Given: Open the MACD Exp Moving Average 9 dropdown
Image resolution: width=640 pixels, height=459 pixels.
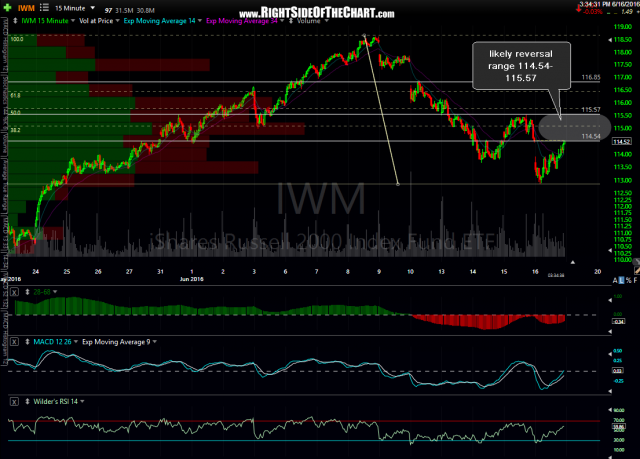Looking at the screenshot, I should point(155,342).
